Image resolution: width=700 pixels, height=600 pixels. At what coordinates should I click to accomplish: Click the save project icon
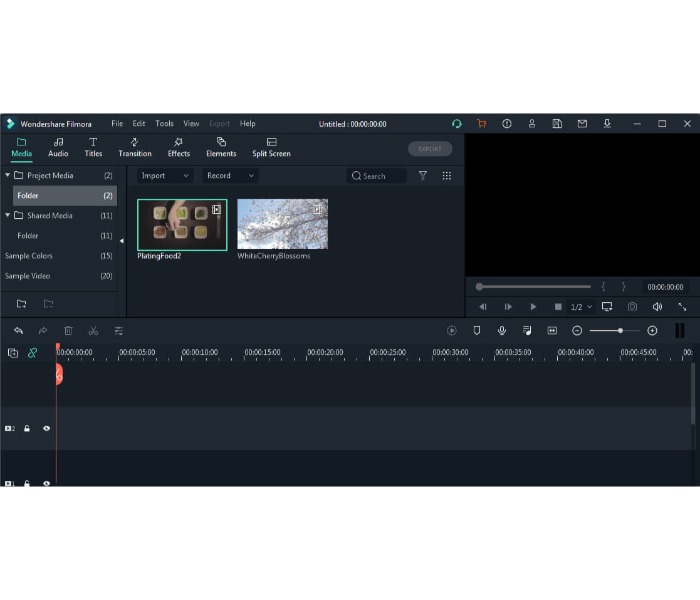coord(557,124)
